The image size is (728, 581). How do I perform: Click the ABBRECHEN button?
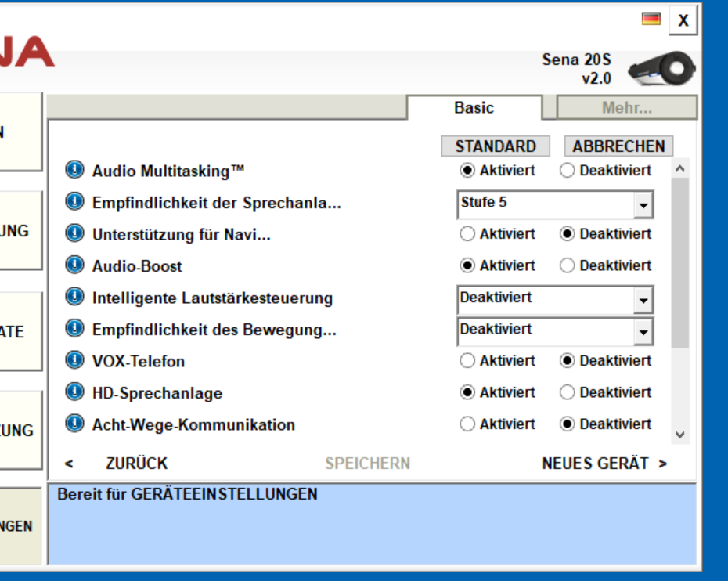click(618, 146)
